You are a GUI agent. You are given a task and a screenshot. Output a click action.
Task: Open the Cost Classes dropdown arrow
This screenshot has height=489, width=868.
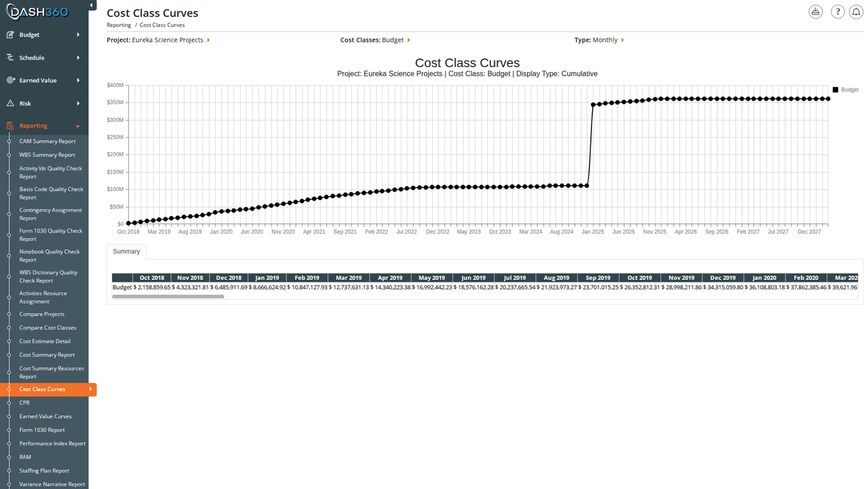409,40
